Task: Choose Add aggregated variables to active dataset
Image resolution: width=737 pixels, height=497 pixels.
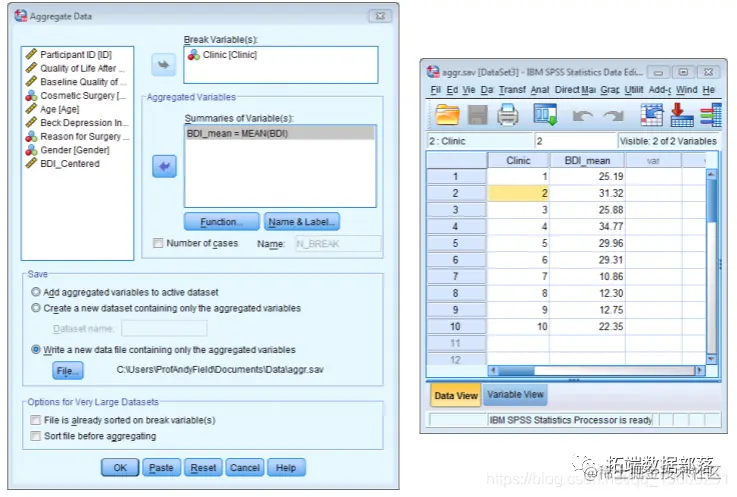Action: pyautogui.click(x=36, y=292)
